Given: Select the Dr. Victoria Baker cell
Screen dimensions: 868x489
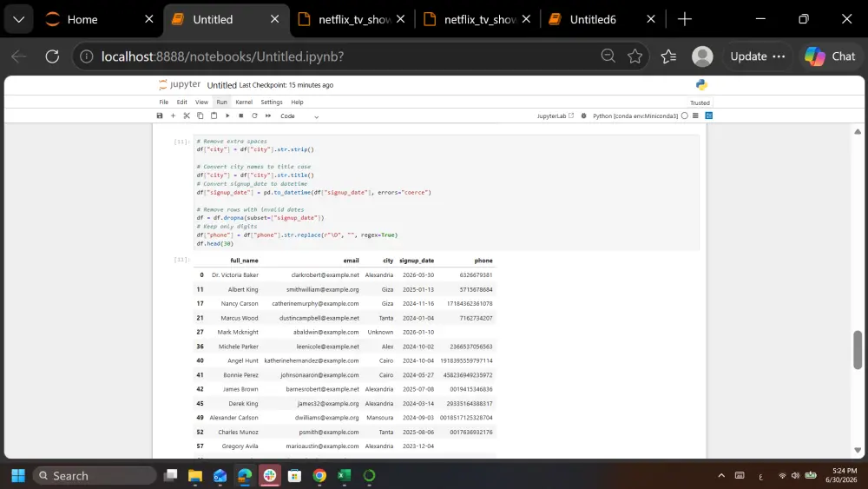Looking at the screenshot, I should [x=234, y=274].
